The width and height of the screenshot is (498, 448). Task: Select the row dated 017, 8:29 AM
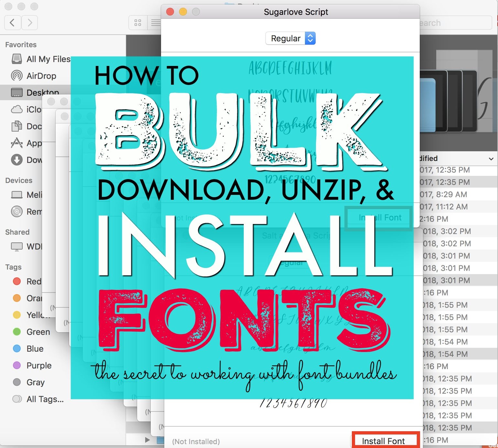tap(459, 194)
